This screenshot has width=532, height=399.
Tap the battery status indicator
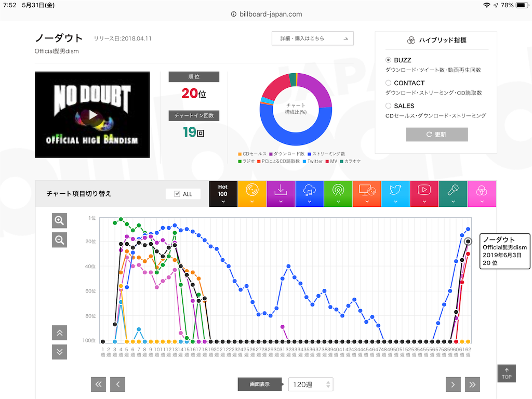[x=522, y=5]
